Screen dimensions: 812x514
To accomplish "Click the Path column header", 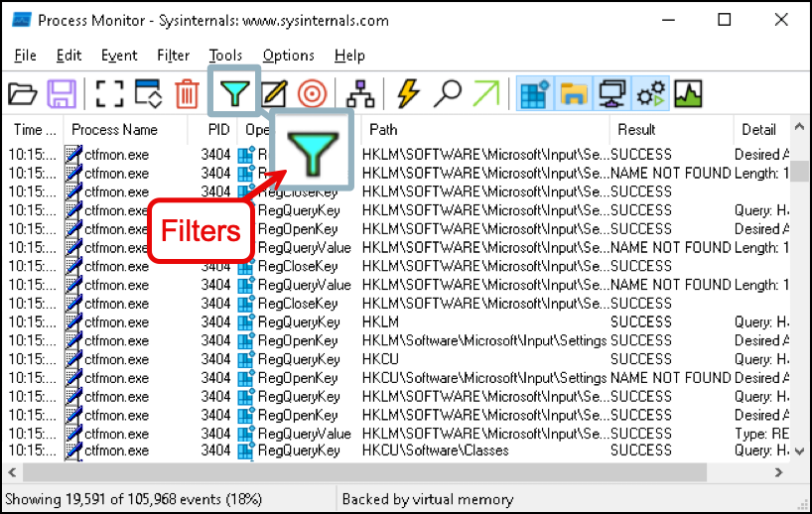I will pos(383,129).
